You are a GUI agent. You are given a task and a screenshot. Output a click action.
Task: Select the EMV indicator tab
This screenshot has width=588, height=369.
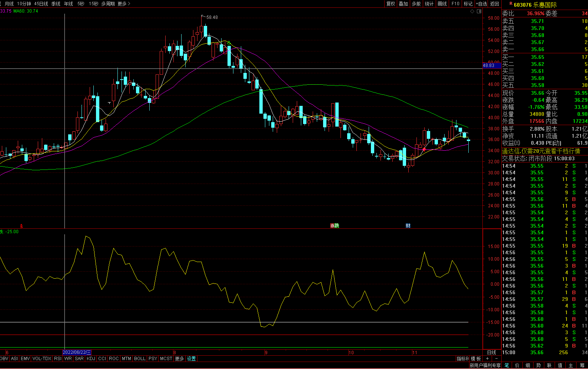[25, 359]
